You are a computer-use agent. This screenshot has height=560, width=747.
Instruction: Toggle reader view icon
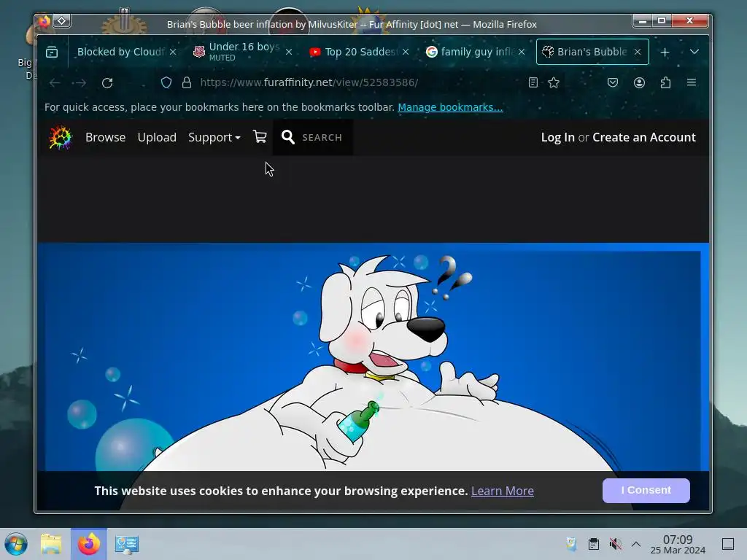(533, 83)
